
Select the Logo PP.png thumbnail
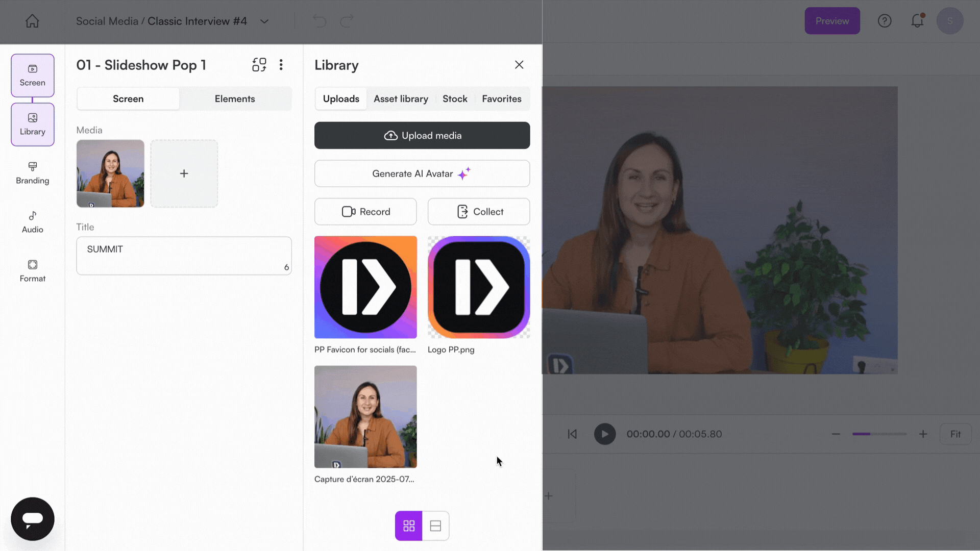click(x=479, y=287)
